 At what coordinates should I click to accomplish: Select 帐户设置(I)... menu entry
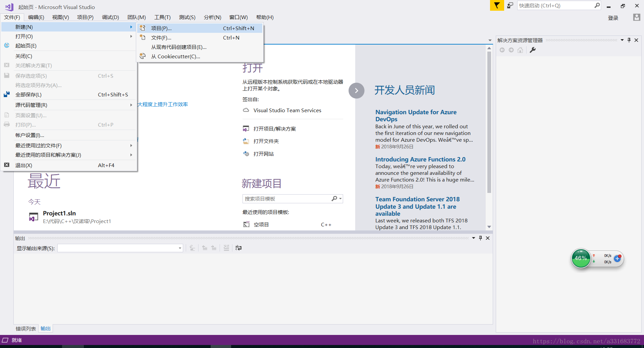[69, 135]
